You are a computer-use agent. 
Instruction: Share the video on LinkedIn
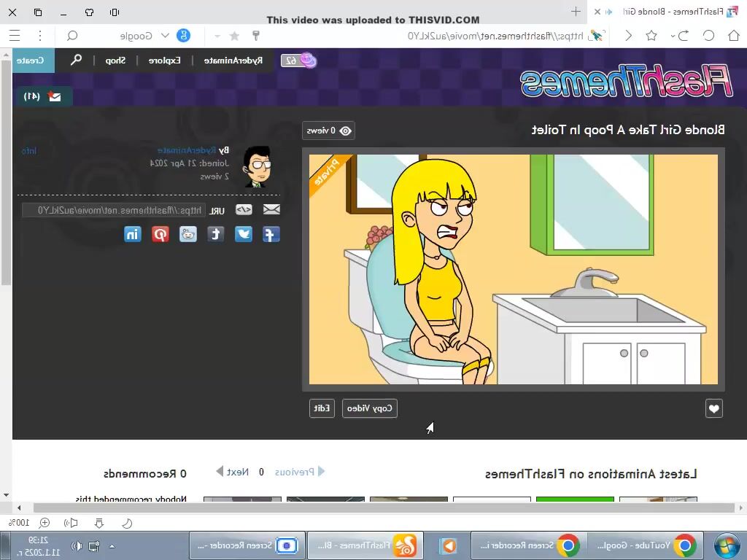[x=133, y=234]
